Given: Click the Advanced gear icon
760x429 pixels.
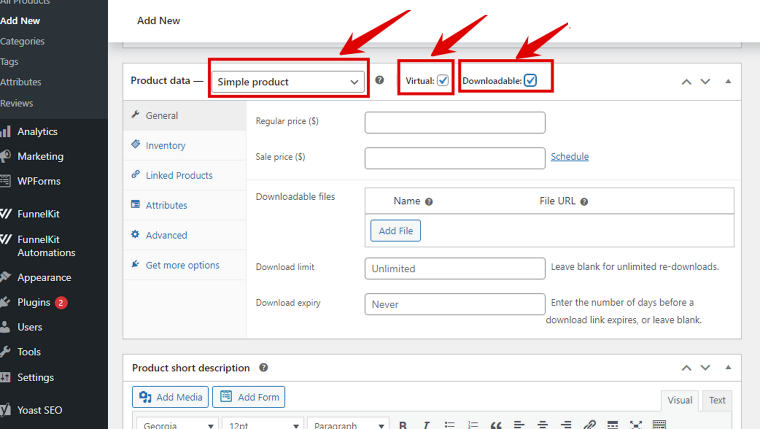Looking at the screenshot, I should 135,235.
